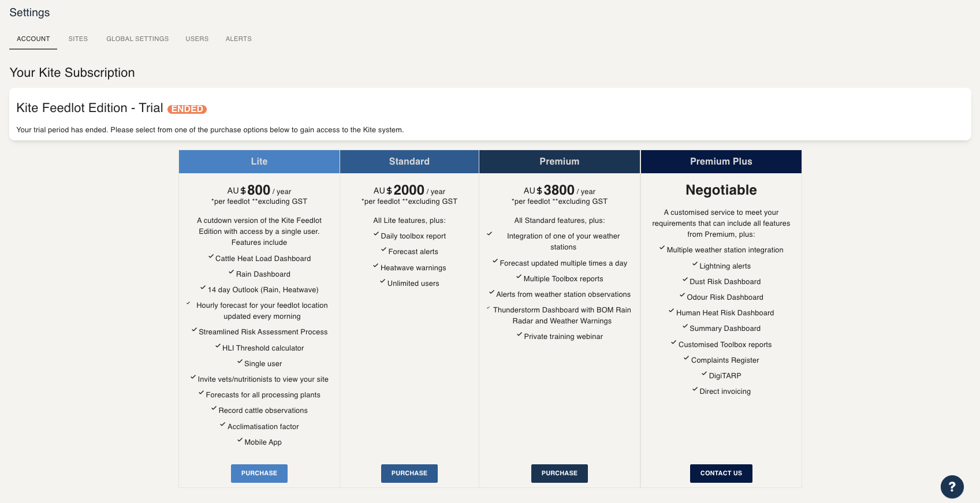Purchase the Standard plan
980x503 pixels.
pyautogui.click(x=409, y=473)
